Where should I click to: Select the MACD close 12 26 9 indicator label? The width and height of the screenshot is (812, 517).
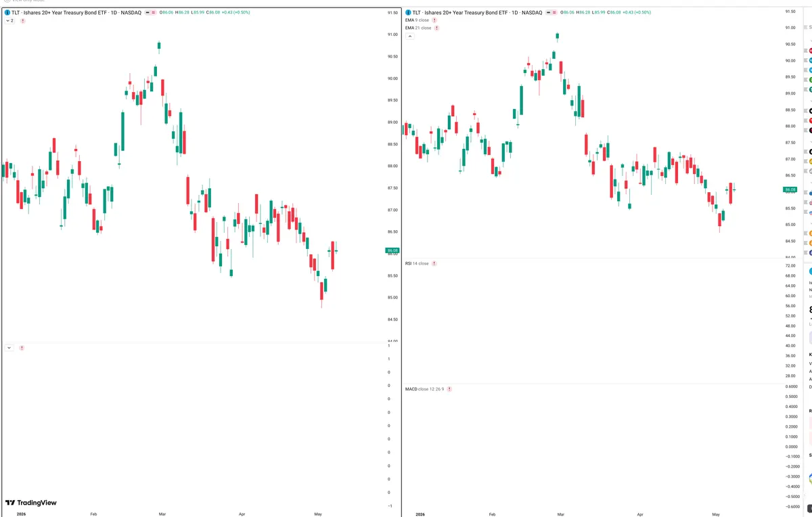(x=425, y=389)
